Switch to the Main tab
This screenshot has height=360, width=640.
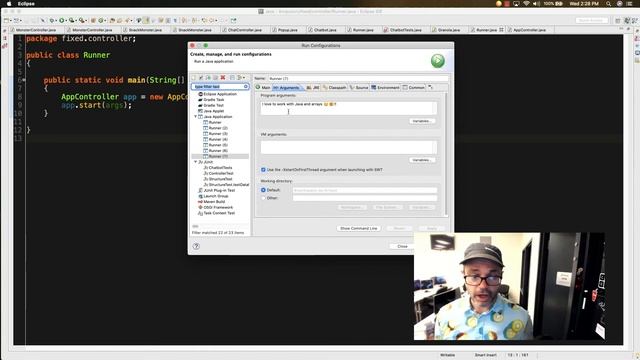tap(263, 87)
